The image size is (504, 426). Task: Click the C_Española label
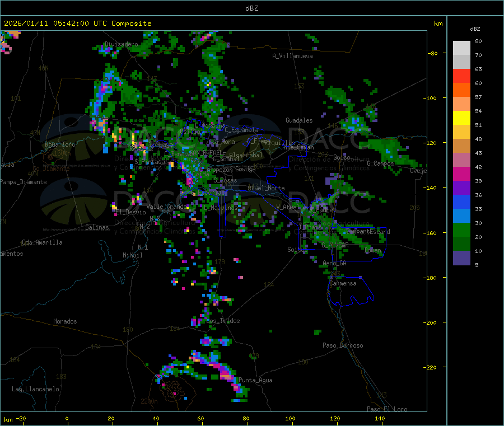[x=241, y=130]
